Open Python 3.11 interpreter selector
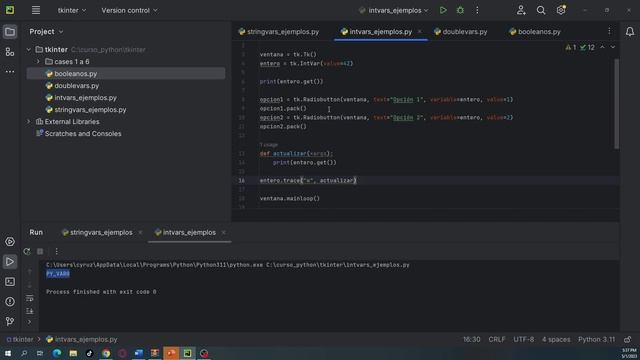Viewport: 640px width, 360px height. tap(596, 339)
